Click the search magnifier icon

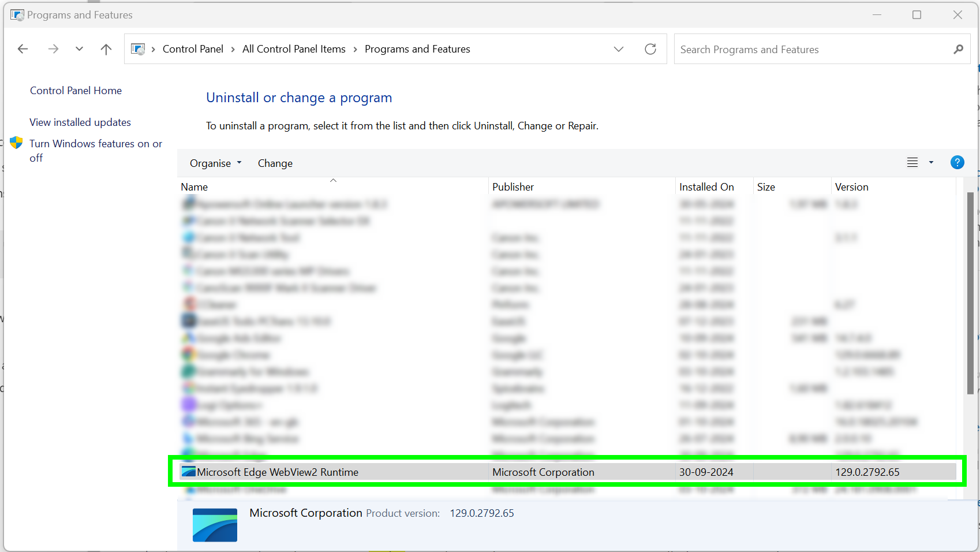tap(959, 49)
